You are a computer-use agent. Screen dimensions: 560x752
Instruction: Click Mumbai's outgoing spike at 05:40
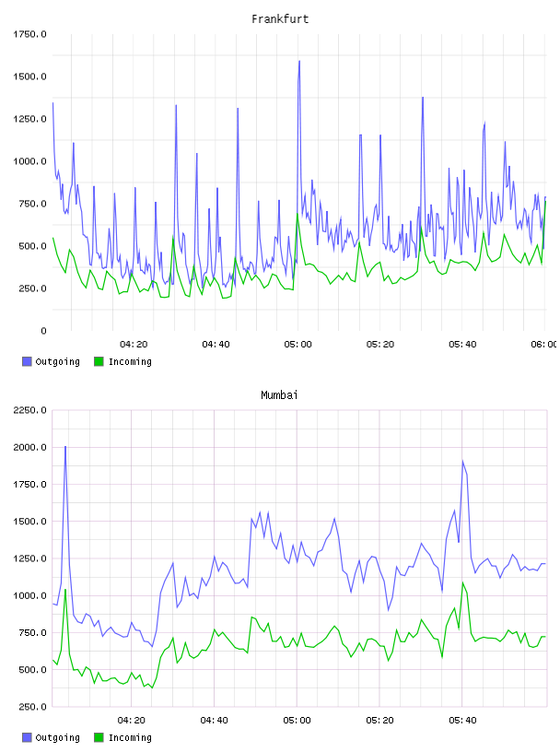(x=463, y=462)
